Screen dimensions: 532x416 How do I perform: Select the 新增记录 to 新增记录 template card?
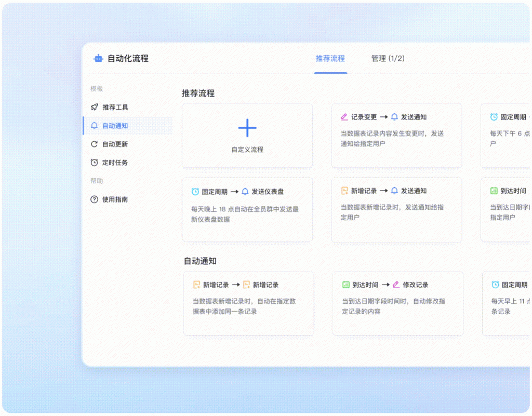tap(248, 303)
